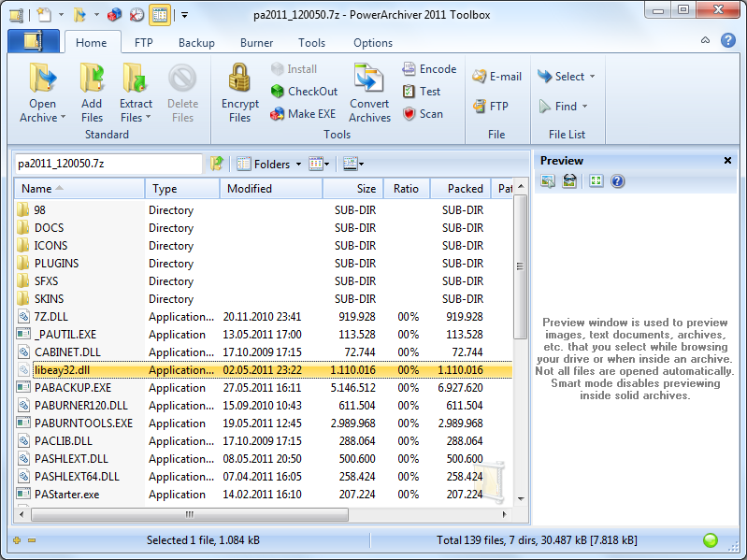Viewport: 747px width, 560px height.
Task: Click the first image icon in the Preview toolbar
Action: [548, 181]
